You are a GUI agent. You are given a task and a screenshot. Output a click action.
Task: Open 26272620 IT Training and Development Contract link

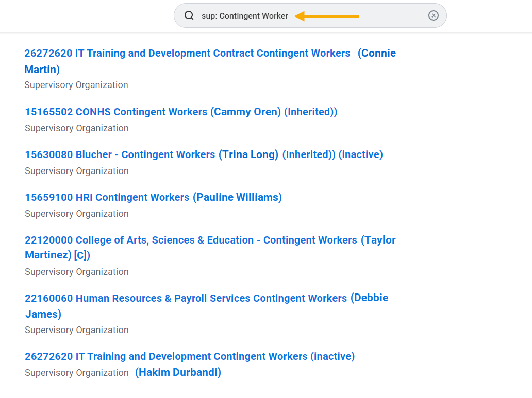187,53
